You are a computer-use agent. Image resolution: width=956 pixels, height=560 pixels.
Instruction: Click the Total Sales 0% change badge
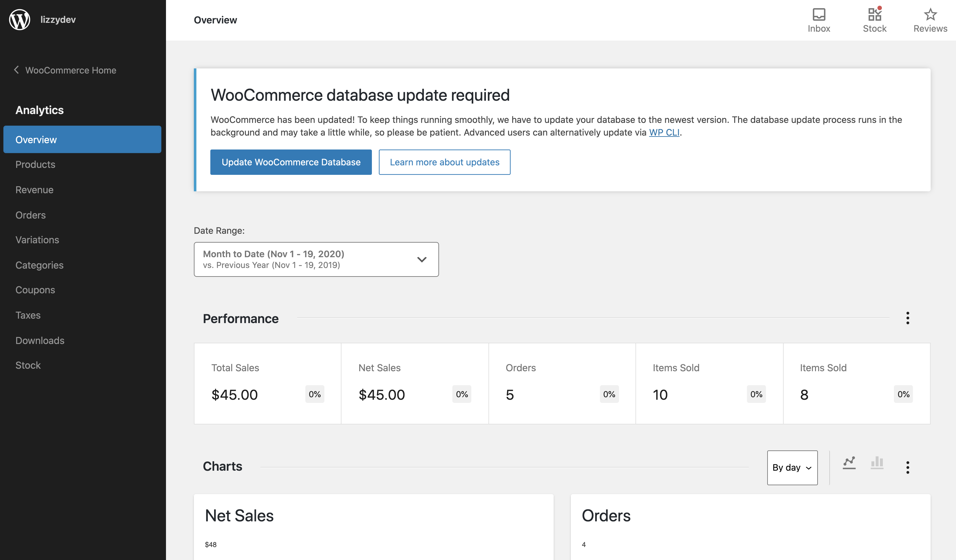(x=315, y=394)
